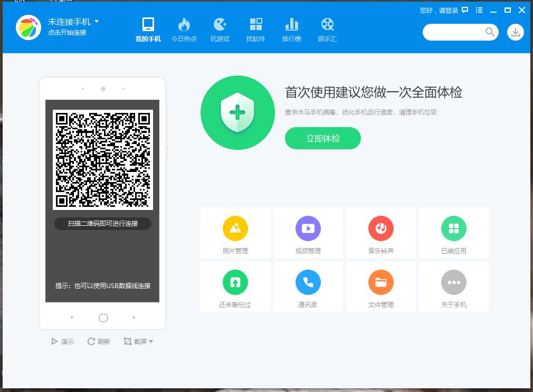Open 关于手机 about phone

[x=454, y=286]
